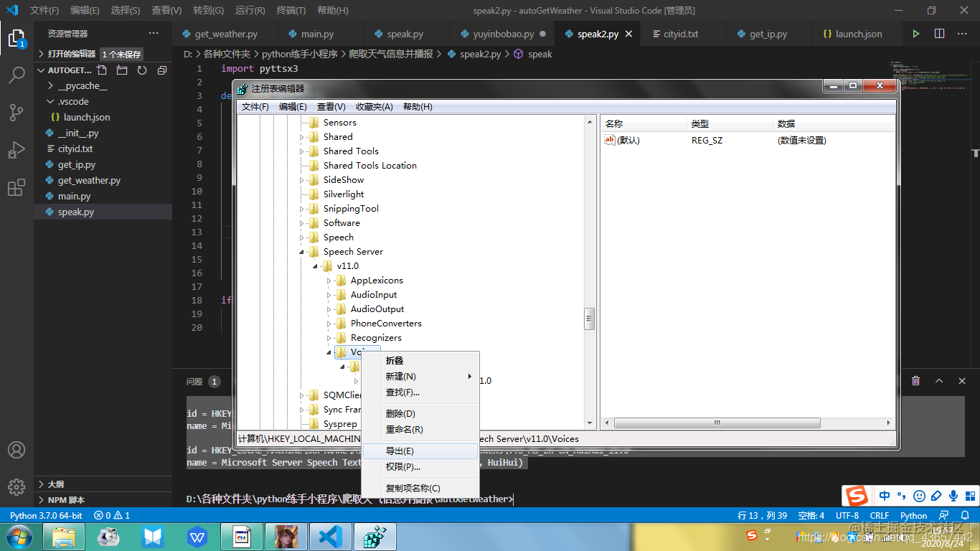Open notifications via the status bar bell
The height and width of the screenshot is (551, 980).
point(965,515)
